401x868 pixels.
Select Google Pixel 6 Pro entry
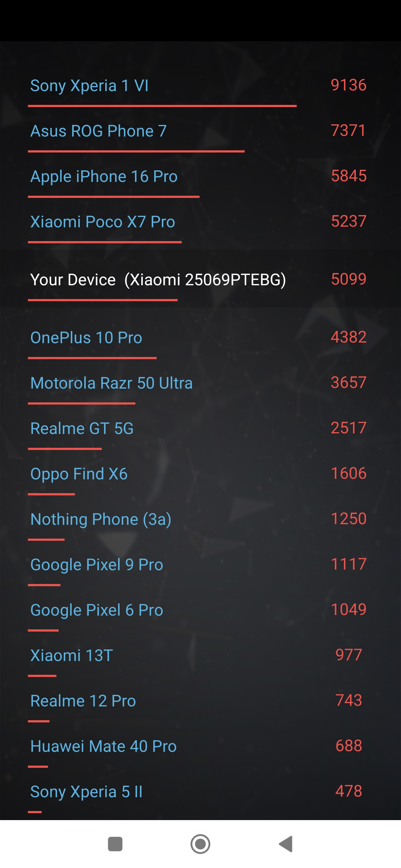(97, 610)
